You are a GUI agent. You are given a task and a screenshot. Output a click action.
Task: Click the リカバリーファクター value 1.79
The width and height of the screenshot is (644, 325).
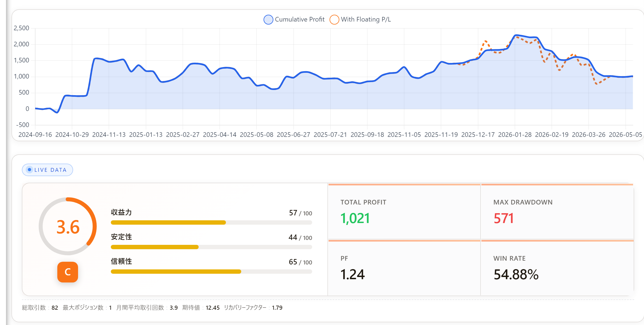click(x=277, y=308)
